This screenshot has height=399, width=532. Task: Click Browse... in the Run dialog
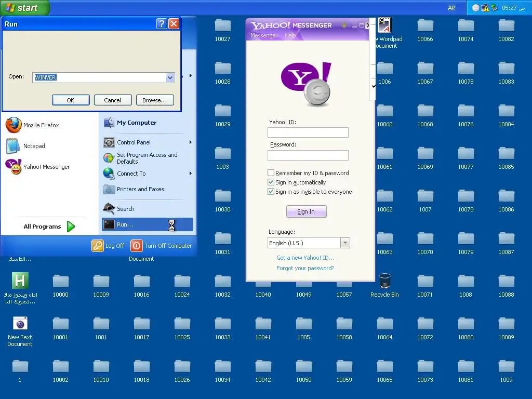[x=155, y=100]
